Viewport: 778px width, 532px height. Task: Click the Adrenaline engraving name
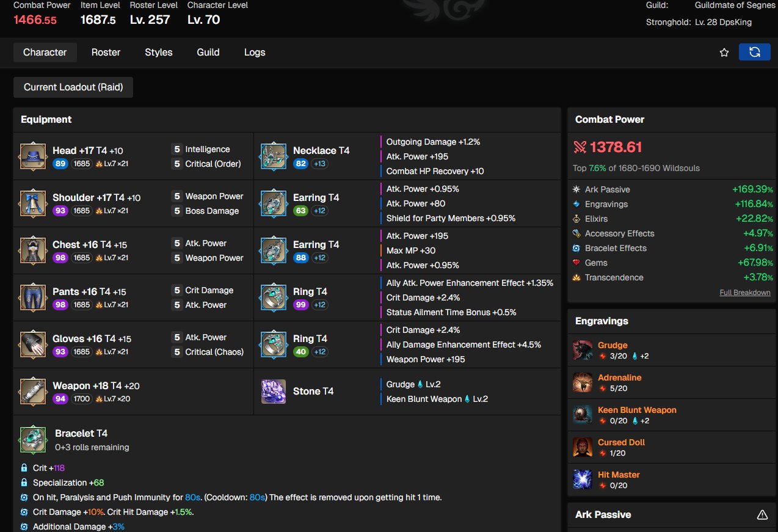click(619, 377)
